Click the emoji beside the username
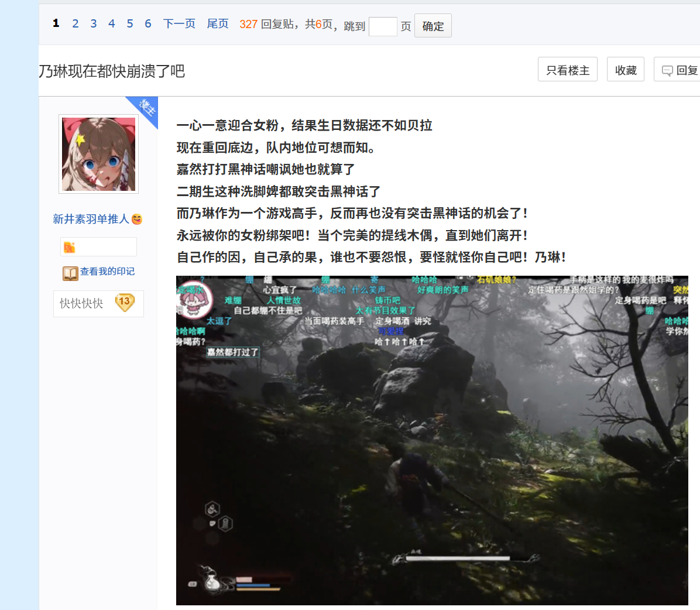The image size is (700, 610). [x=137, y=219]
